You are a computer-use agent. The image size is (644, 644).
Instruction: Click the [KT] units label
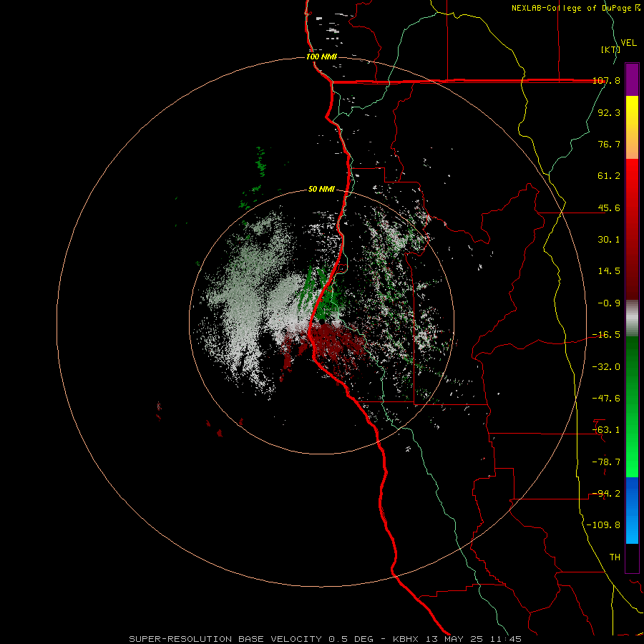(x=610, y=49)
